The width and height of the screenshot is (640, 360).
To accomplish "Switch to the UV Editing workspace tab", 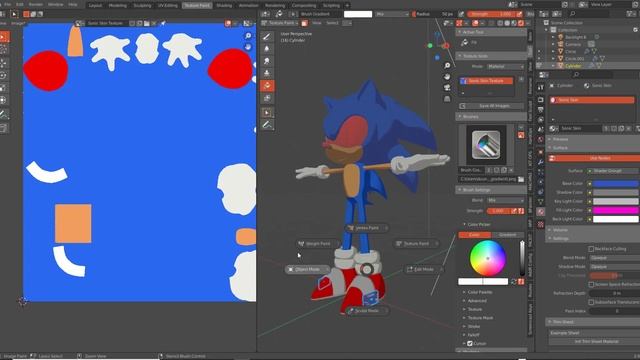I will pyautogui.click(x=168, y=5).
